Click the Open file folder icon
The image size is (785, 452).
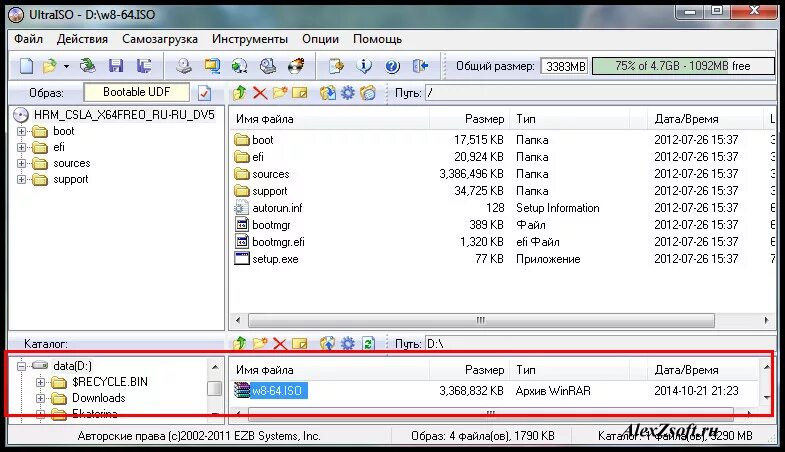click(50, 66)
